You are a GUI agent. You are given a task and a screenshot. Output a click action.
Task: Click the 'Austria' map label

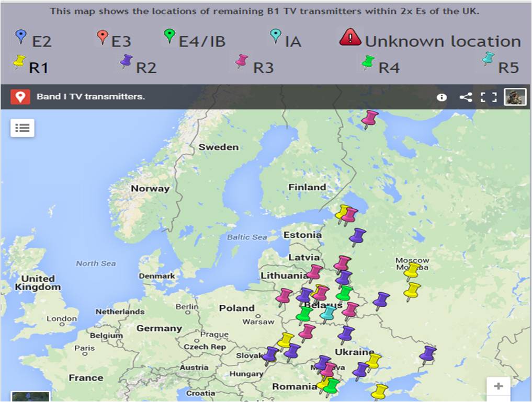coord(194,367)
